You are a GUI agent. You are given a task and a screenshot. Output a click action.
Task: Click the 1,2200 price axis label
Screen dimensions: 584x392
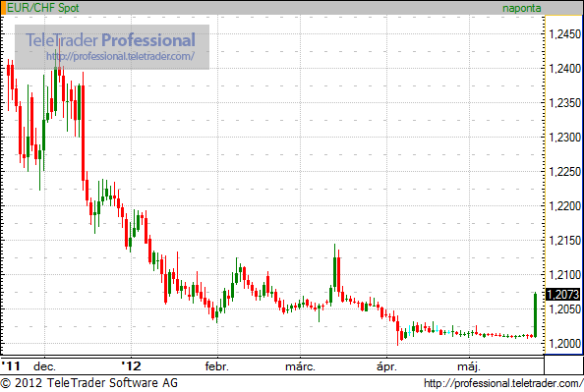coord(565,206)
